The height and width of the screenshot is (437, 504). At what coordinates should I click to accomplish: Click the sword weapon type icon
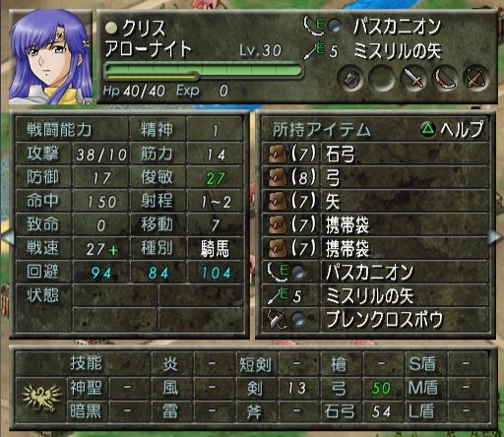[x=413, y=78]
